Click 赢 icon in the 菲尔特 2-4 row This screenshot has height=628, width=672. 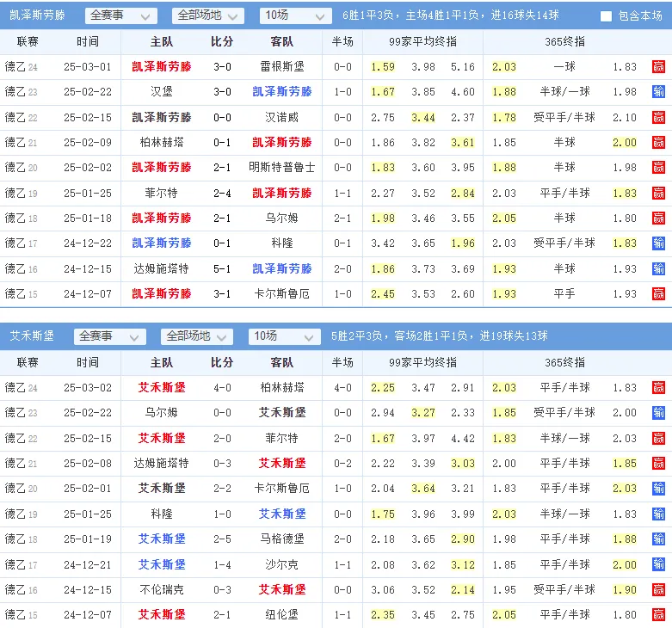[x=658, y=194]
